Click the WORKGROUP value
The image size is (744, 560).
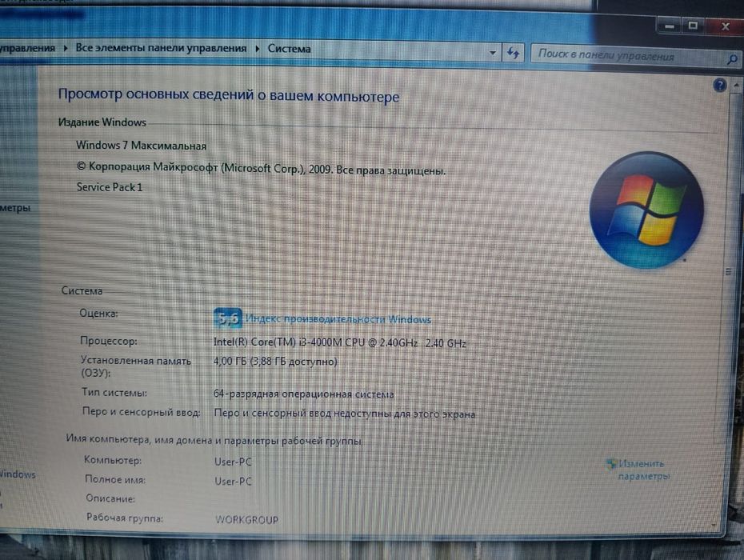(246, 520)
